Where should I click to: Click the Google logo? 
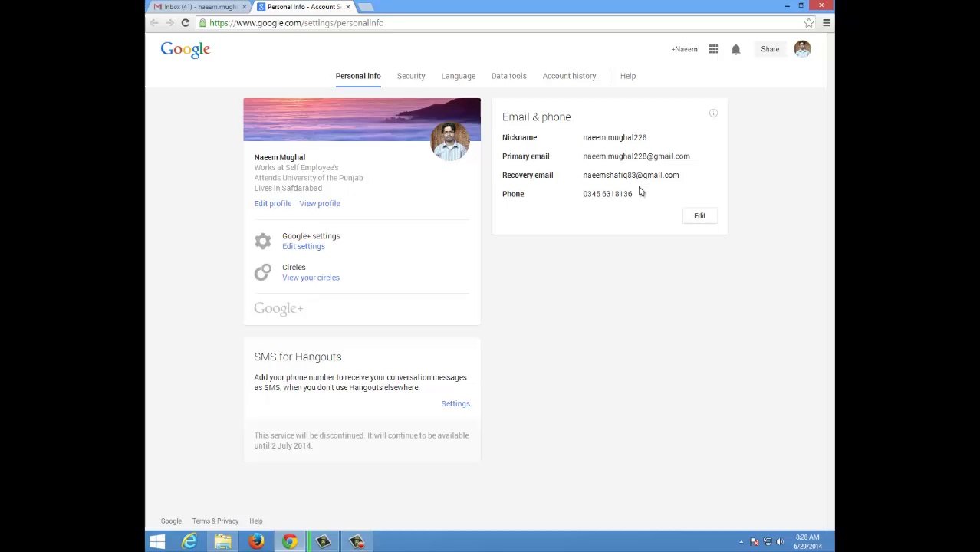(186, 50)
